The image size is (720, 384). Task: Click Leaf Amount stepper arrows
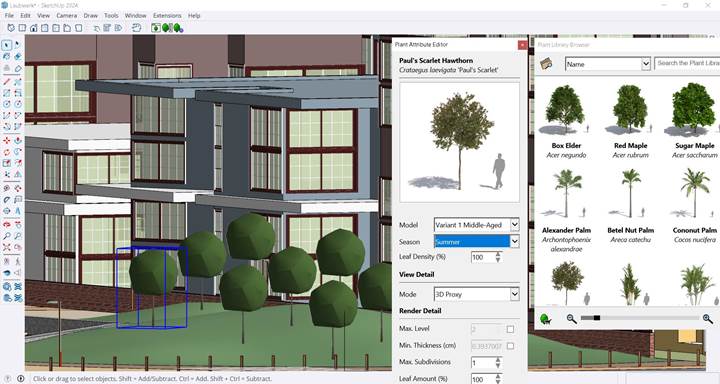click(498, 379)
